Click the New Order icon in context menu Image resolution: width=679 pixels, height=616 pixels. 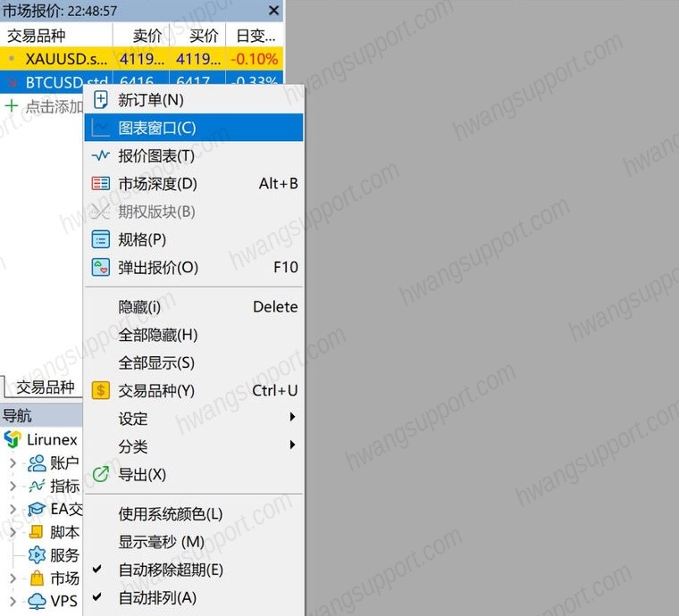[100, 100]
